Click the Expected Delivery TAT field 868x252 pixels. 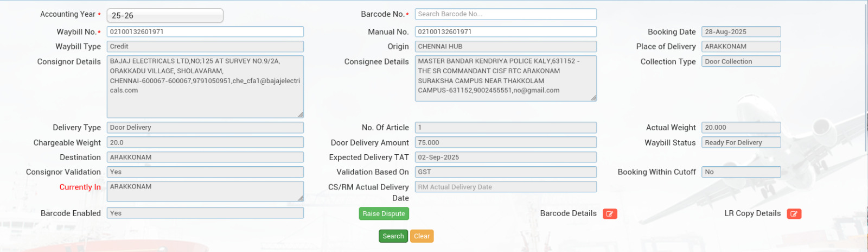506,157
